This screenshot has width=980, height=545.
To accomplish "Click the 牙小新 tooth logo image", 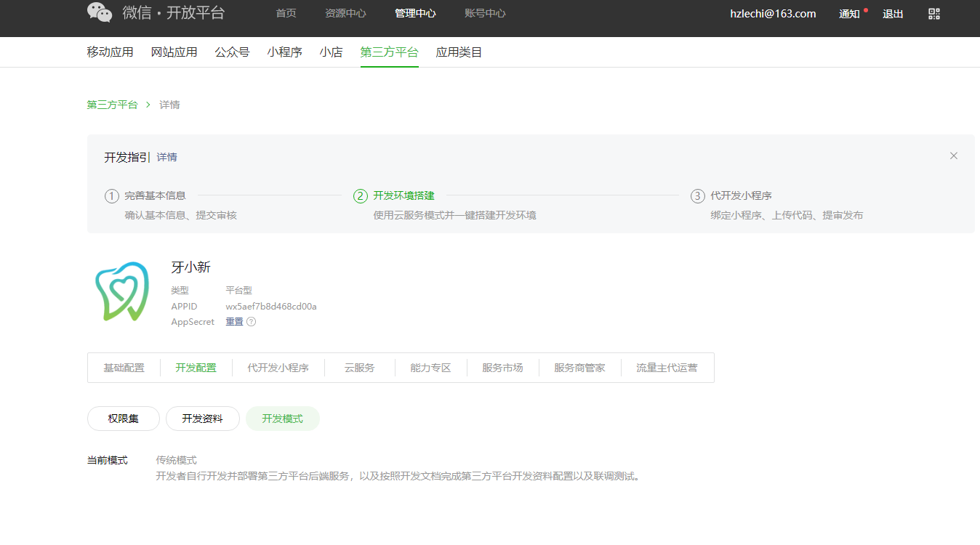I will [x=122, y=291].
